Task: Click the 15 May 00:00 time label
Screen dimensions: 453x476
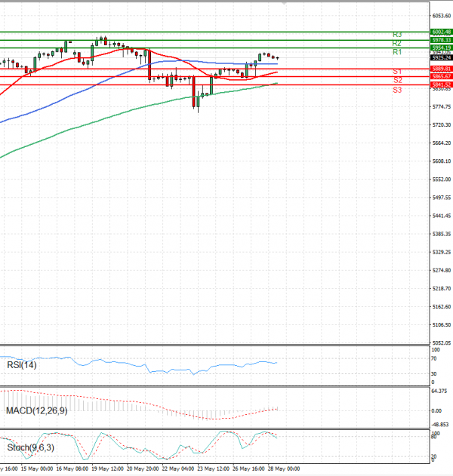Action: tap(37, 469)
